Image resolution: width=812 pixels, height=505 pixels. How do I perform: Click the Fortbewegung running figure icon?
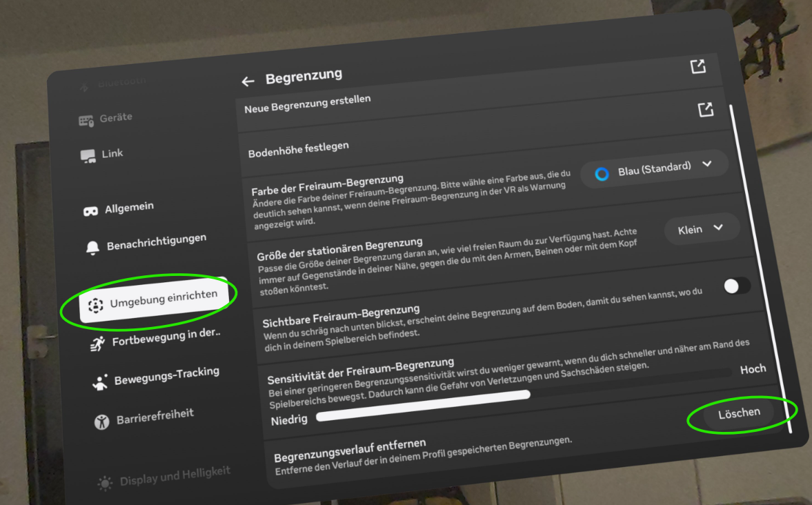[x=98, y=344]
